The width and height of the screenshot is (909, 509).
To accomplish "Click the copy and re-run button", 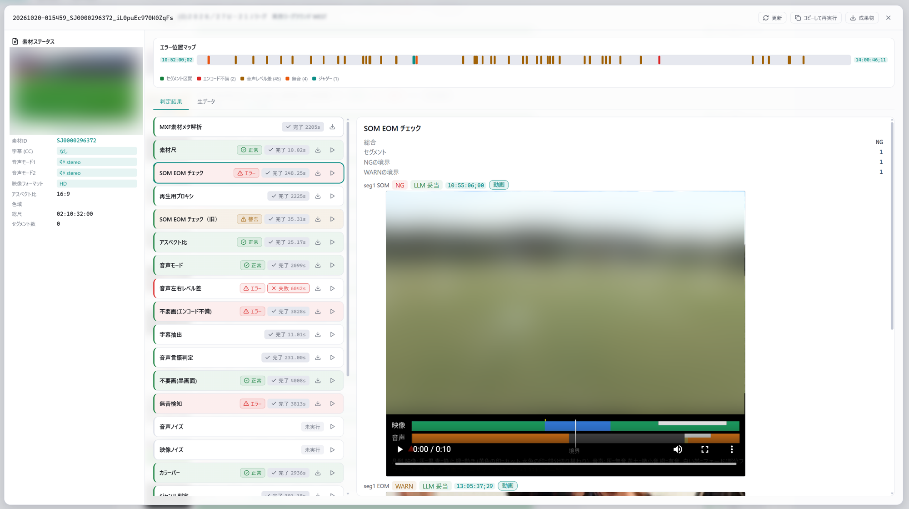I will [x=816, y=18].
